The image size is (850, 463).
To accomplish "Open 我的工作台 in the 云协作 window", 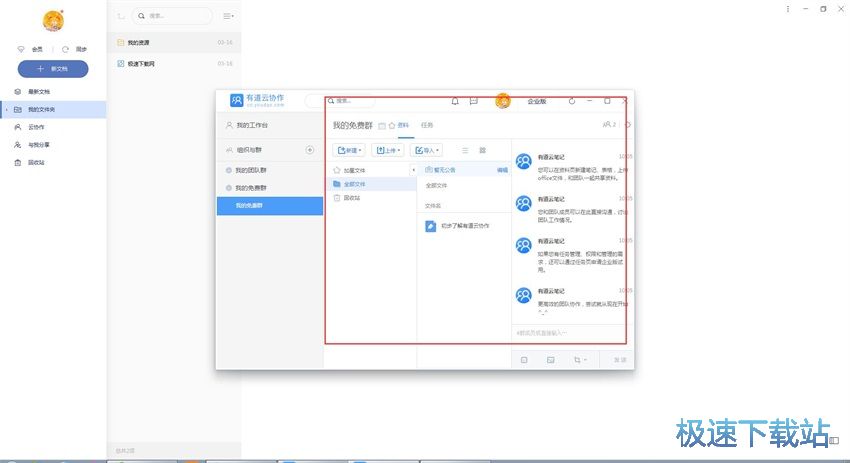I will pyautogui.click(x=269, y=125).
